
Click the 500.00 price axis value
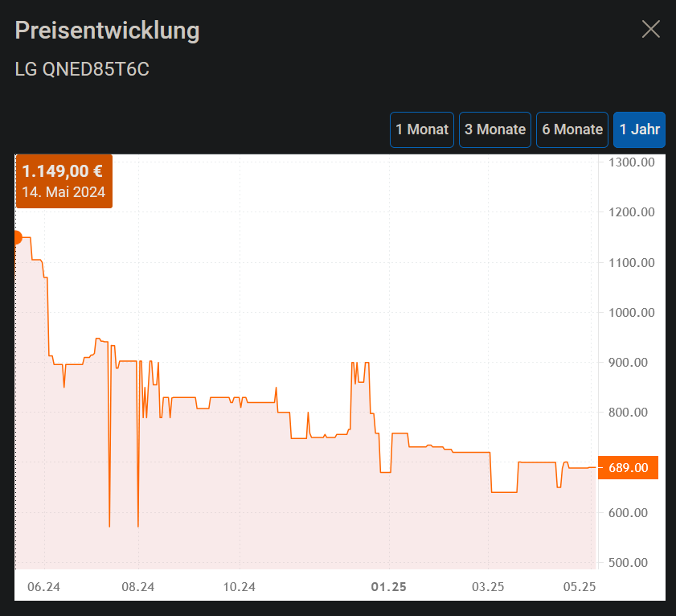(628, 562)
